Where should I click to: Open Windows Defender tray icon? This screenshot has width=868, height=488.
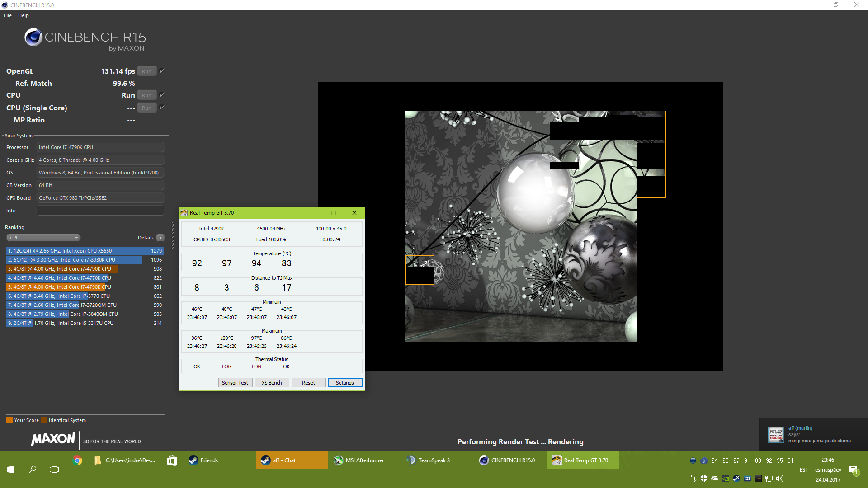point(704,479)
